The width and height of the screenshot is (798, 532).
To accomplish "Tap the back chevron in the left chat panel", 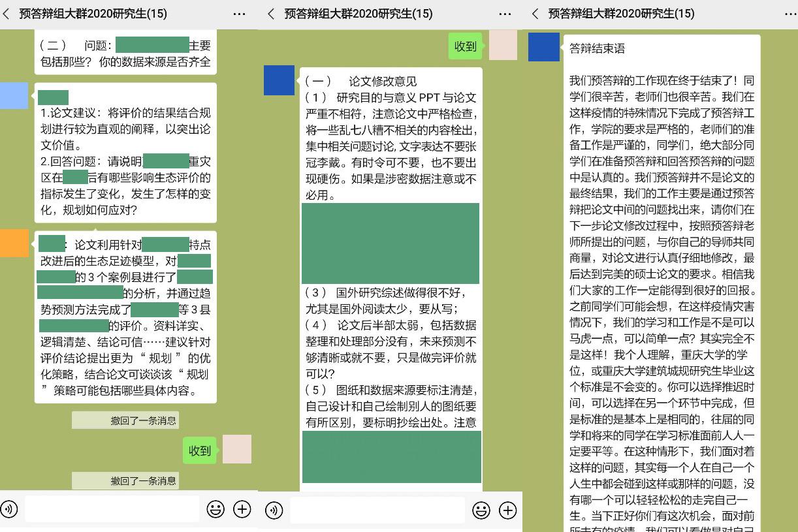I will click(x=6, y=14).
